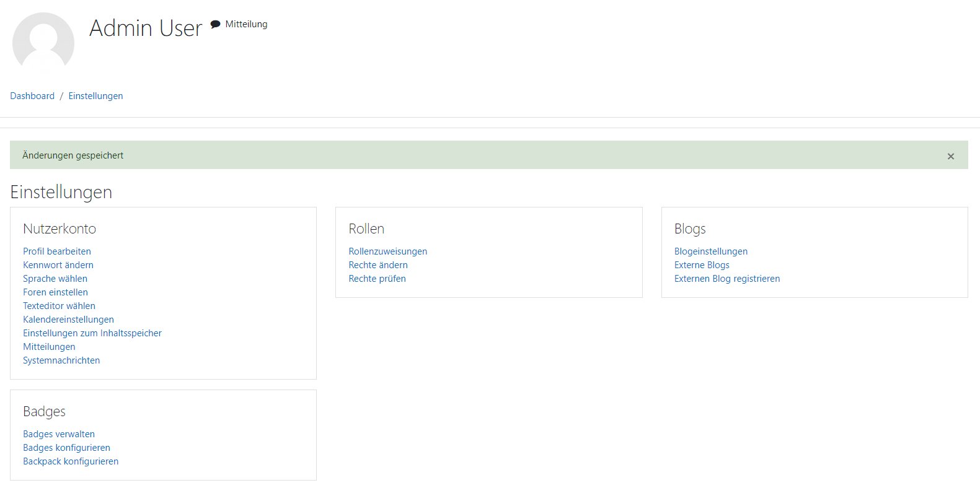Screen dimensions: 980x488
Task: Click the Badges section title
Action: pyautogui.click(x=44, y=411)
